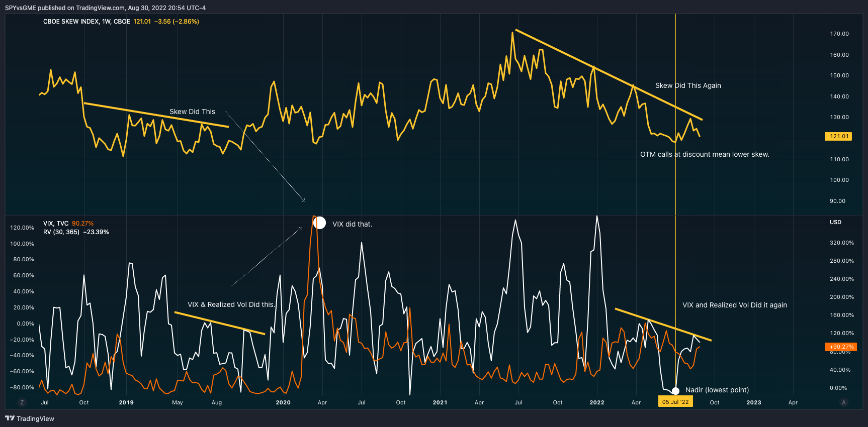Select the 'Skew Did This' annotation
Viewport: 868px width, 427px height.
(x=192, y=112)
